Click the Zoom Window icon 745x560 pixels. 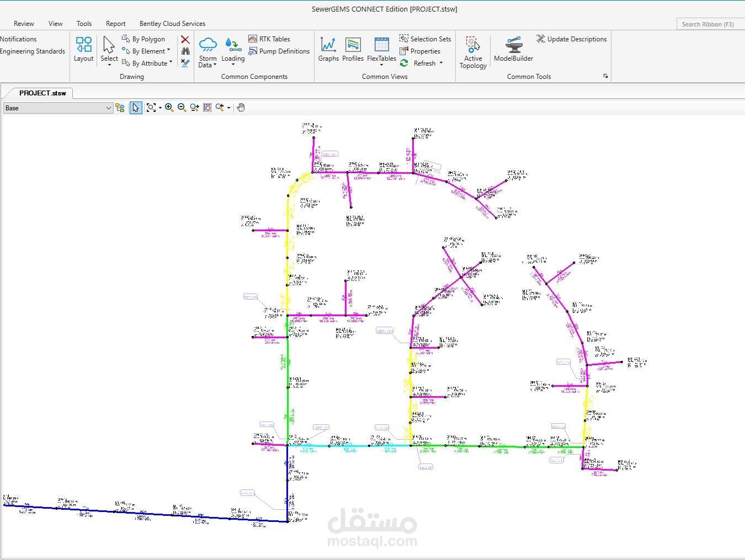[x=207, y=108]
